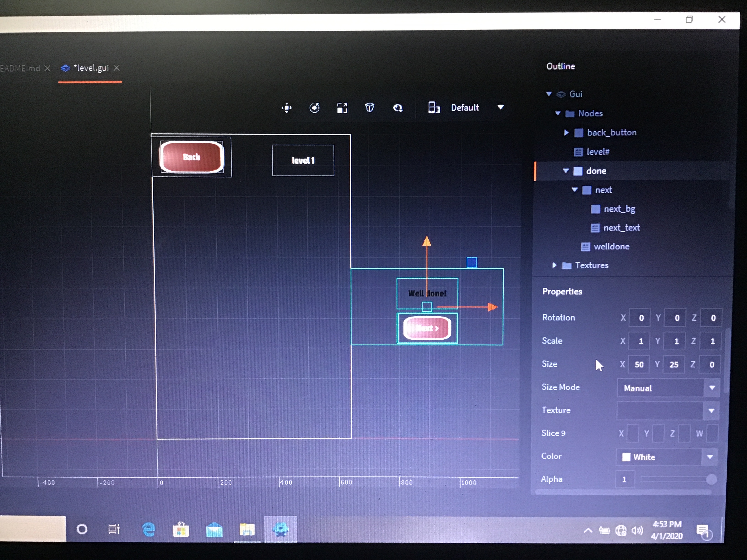This screenshot has height=560, width=747.
Task: Click the Gui layers icon in Outline
Action: 561,94
